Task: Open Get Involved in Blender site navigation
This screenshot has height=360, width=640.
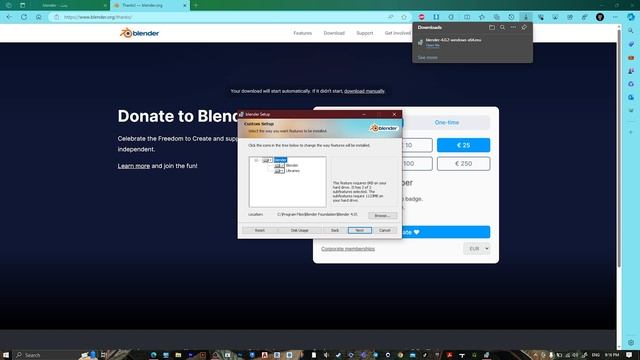Action: (x=398, y=33)
